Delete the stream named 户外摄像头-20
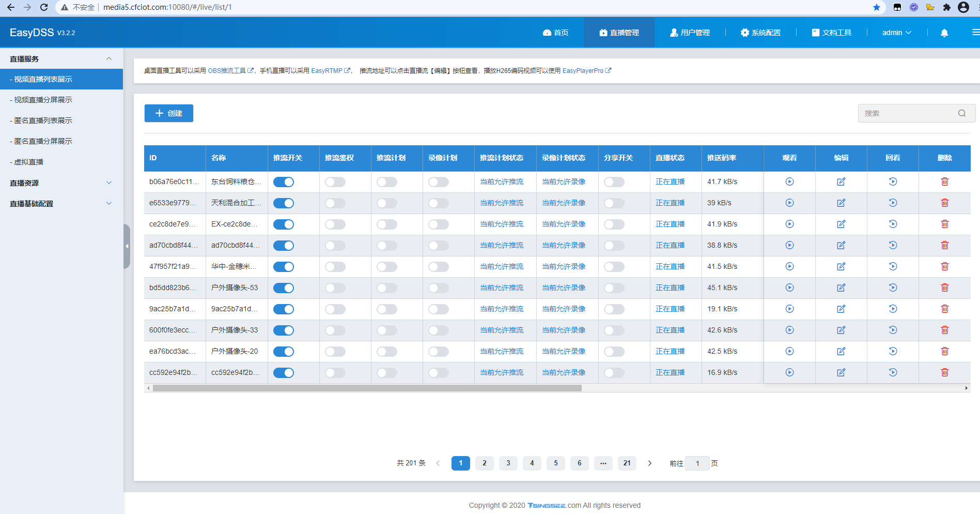The image size is (980, 514). pos(944,351)
